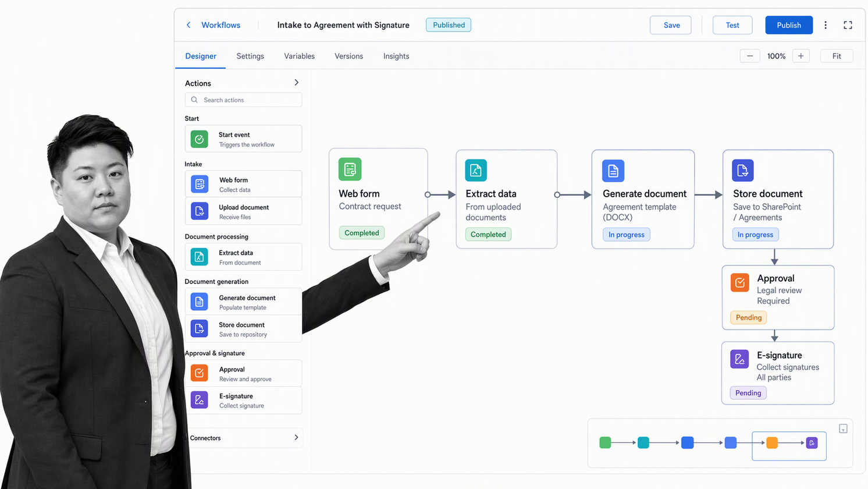Toggle fullscreen canvas mode

point(848,25)
